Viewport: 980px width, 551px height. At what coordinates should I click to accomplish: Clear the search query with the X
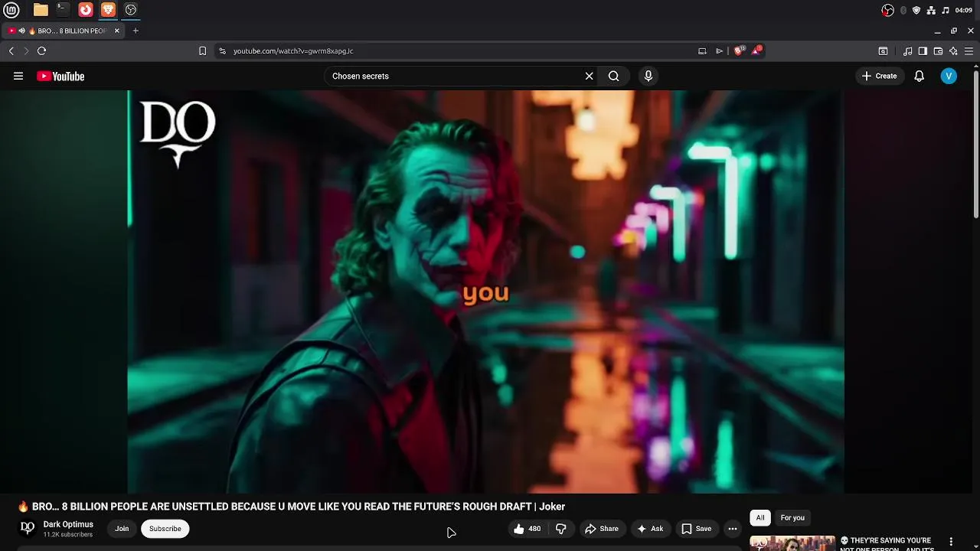coord(589,76)
